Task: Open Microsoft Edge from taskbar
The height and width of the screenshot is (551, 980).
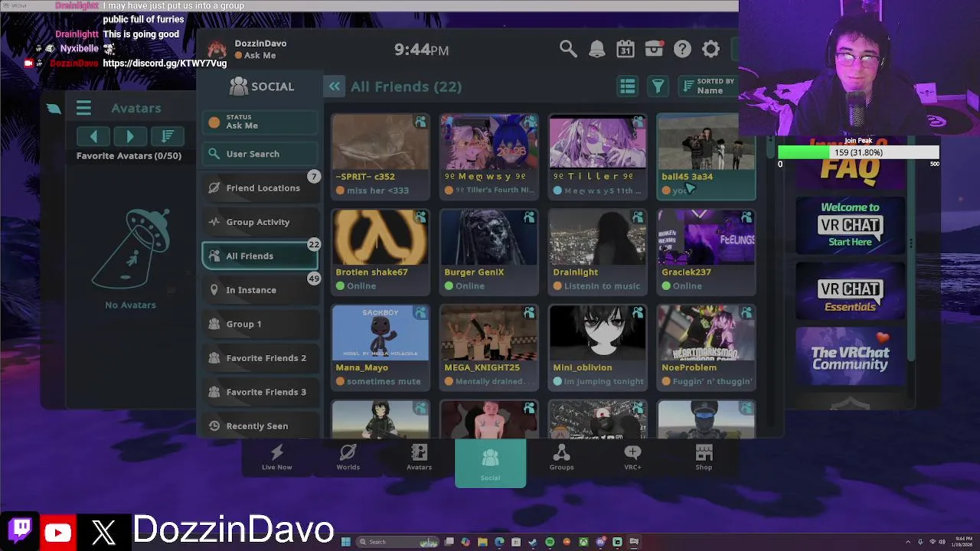Action: (x=499, y=542)
